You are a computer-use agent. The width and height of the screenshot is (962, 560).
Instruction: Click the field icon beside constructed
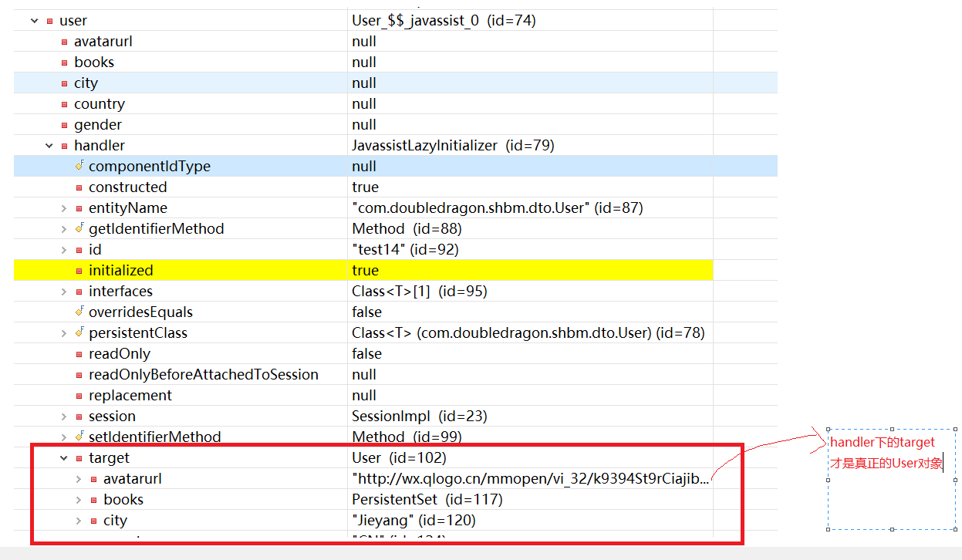click(x=79, y=187)
